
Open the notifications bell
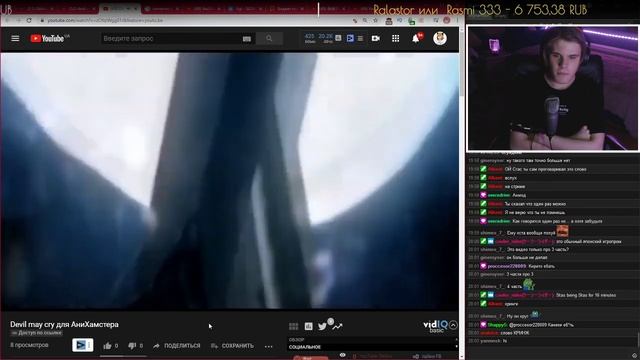pyautogui.click(x=416, y=38)
